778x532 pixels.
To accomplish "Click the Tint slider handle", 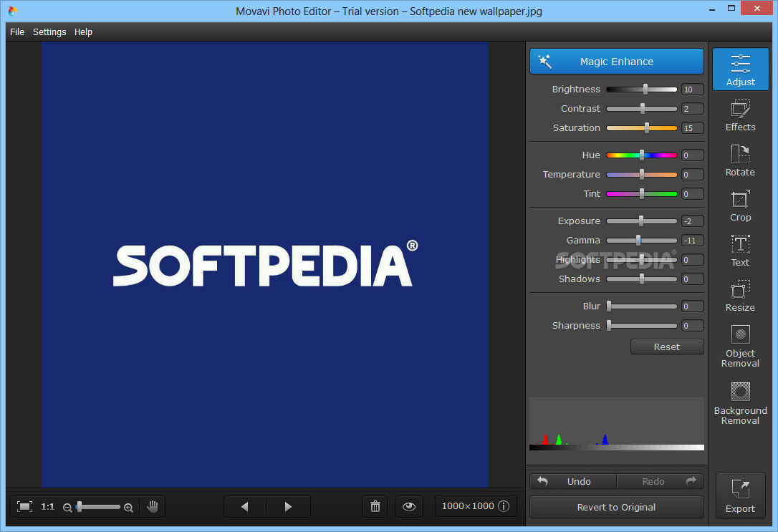I will (x=642, y=194).
